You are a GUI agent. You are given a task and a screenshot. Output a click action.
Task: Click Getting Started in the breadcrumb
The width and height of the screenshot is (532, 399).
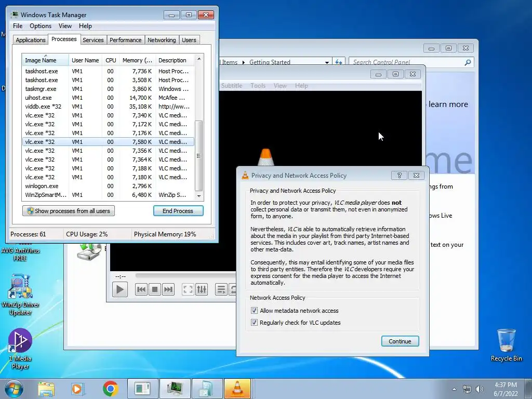coord(270,62)
